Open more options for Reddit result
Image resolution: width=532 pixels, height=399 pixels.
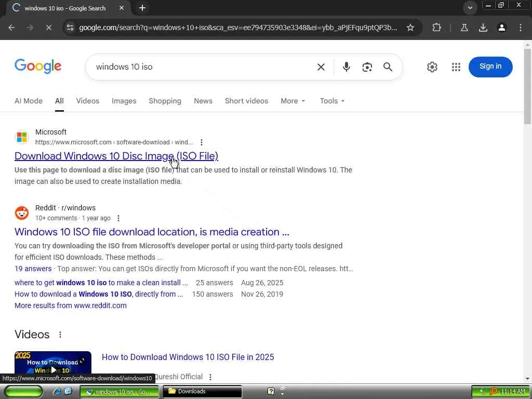point(118,218)
